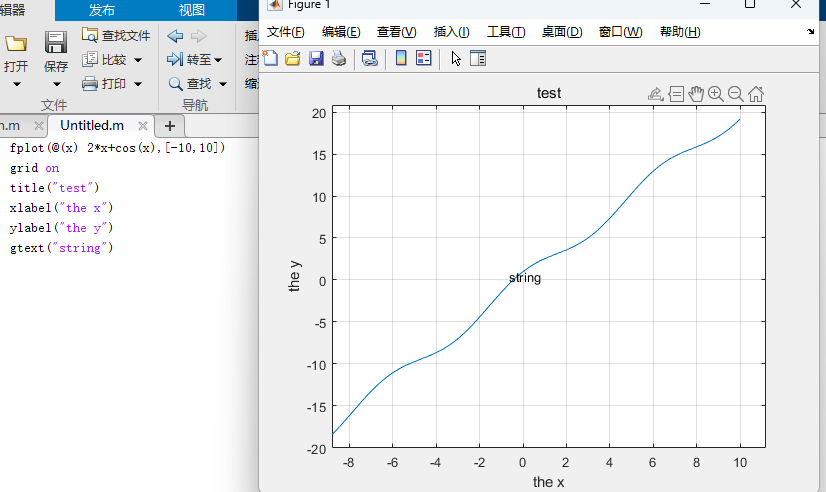
Task: Enable Zoom Out magnifier above plot
Action: click(x=735, y=94)
